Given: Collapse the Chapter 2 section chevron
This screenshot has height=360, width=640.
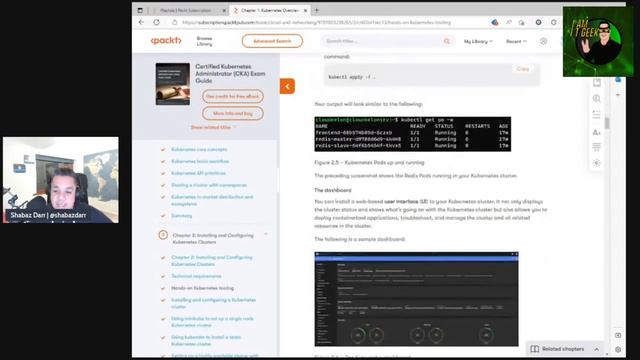Looking at the screenshot, I should point(266,235).
